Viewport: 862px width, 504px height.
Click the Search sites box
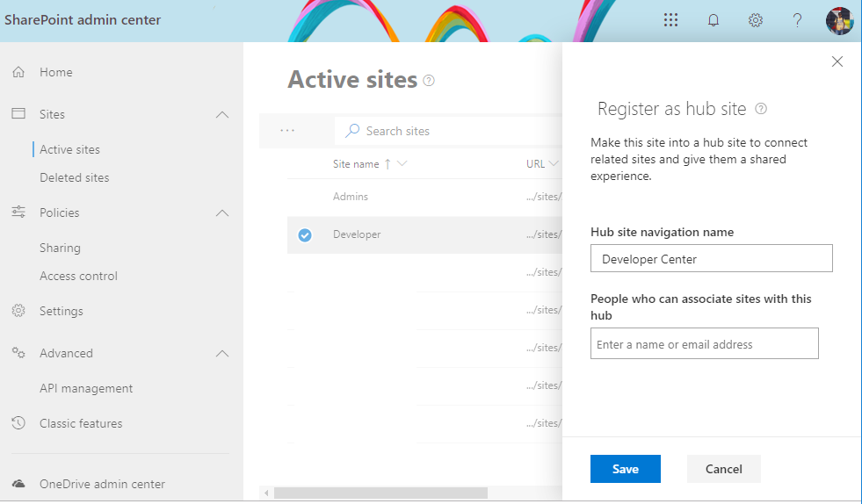pyautogui.click(x=448, y=131)
